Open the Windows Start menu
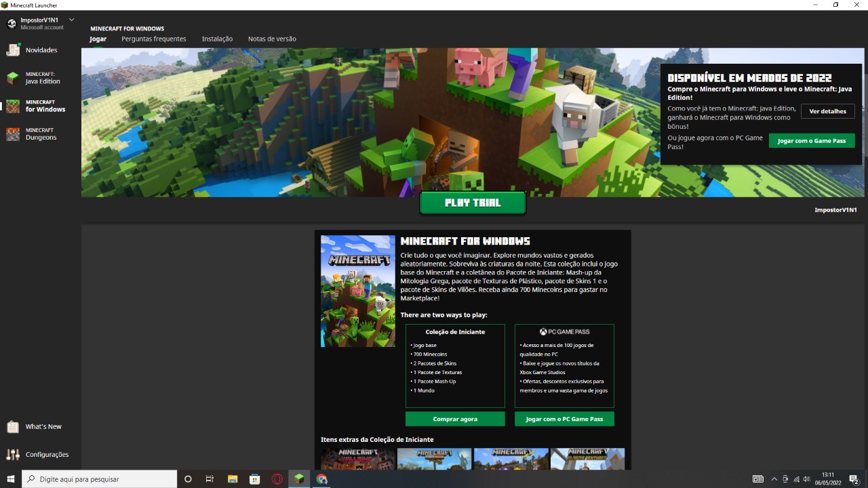 [11, 479]
